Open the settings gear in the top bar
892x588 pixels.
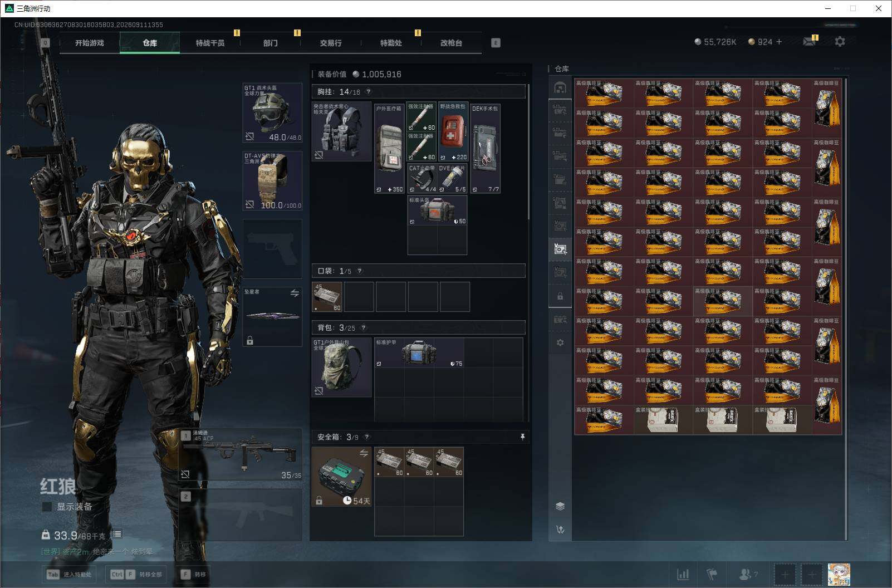click(x=840, y=42)
